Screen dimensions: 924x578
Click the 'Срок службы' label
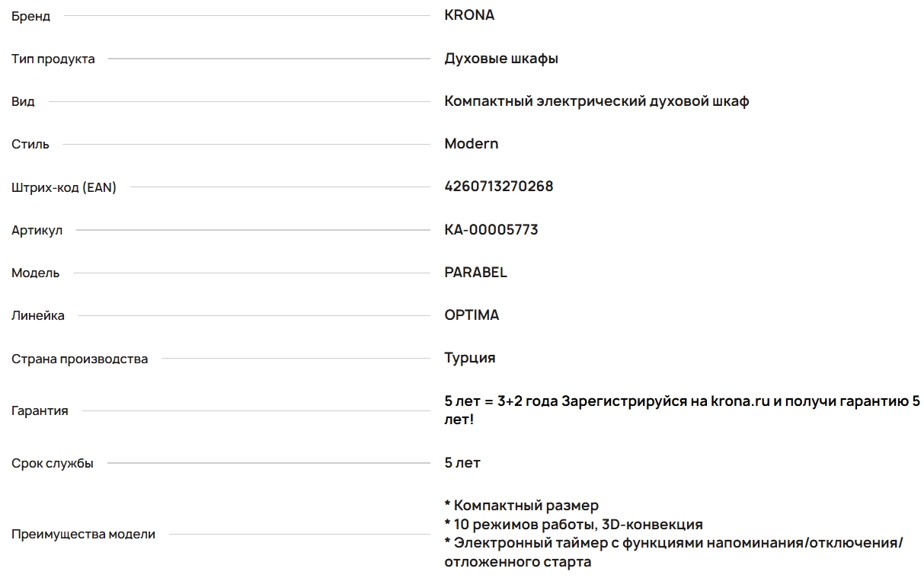(x=53, y=464)
